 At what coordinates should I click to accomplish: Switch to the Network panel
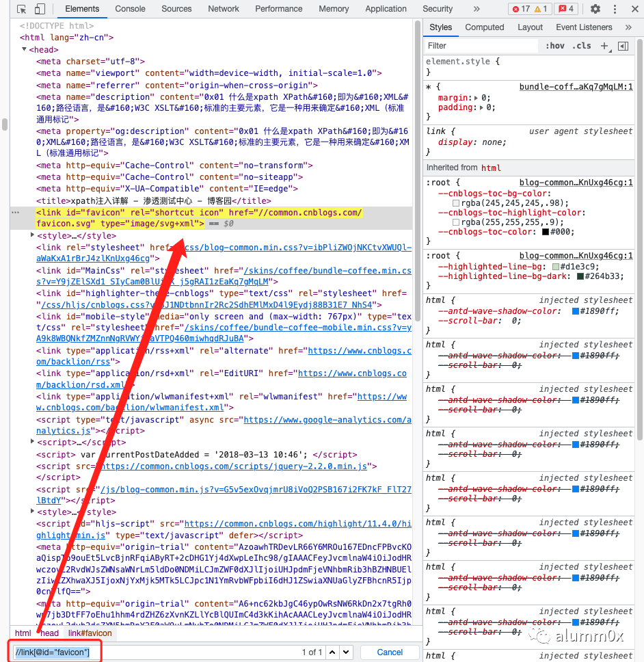pos(224,9)
